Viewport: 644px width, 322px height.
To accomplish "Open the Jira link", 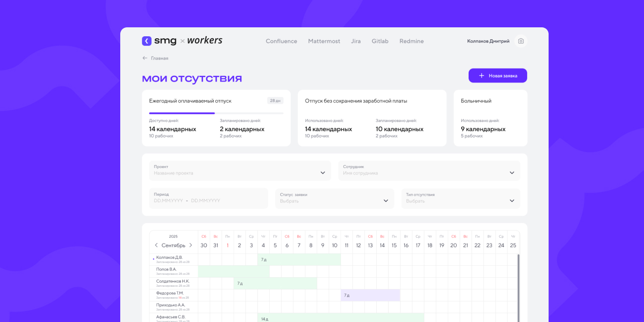I will coord(356,41).
